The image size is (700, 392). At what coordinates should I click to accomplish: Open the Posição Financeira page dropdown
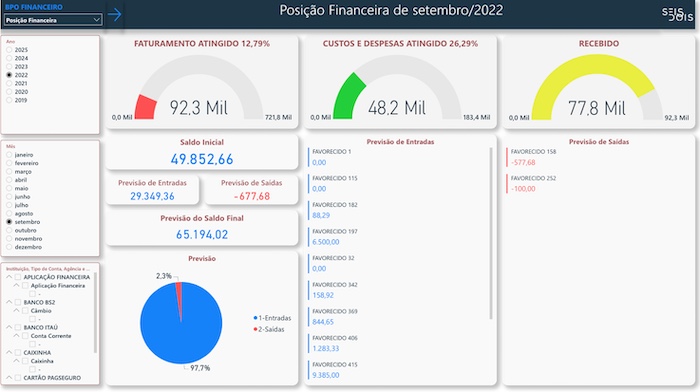point(53,20)
